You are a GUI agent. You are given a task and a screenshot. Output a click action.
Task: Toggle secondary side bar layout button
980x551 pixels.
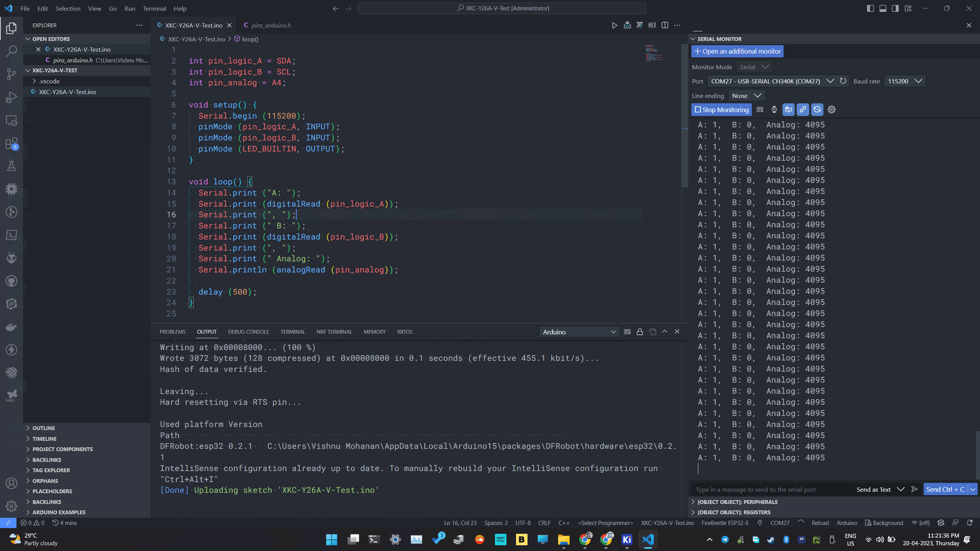895,8
